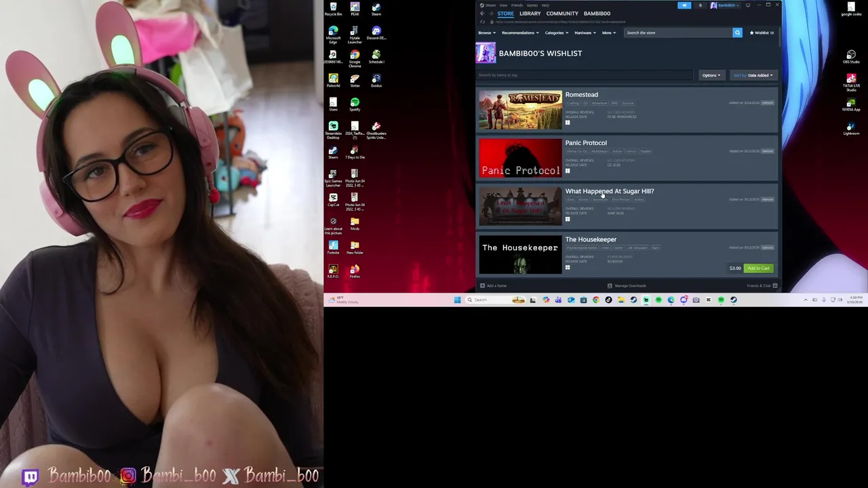Open the Recycle Bin desktop icon
Image resolution: width=868 pixels, height=488 pixels.
click(x=333, y=9)
